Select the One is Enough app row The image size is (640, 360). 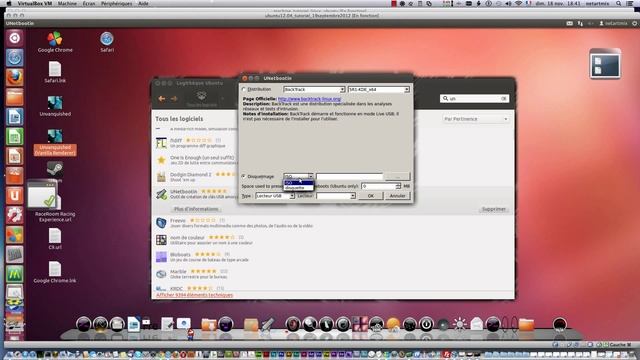pos(196,160)
